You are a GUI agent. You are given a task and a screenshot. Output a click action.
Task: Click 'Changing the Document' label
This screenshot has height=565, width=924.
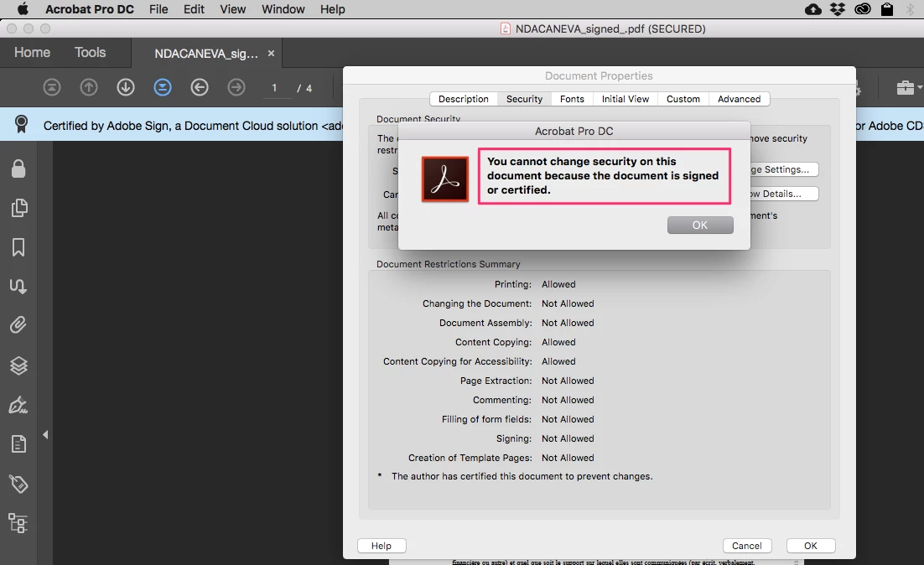(x=477, y=303)
